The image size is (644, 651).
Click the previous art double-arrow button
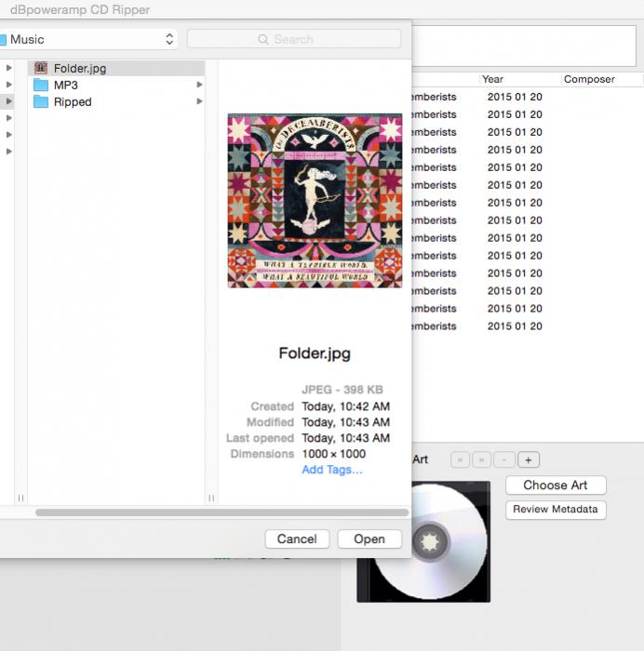pyautogui.click(x=460, y=459)
